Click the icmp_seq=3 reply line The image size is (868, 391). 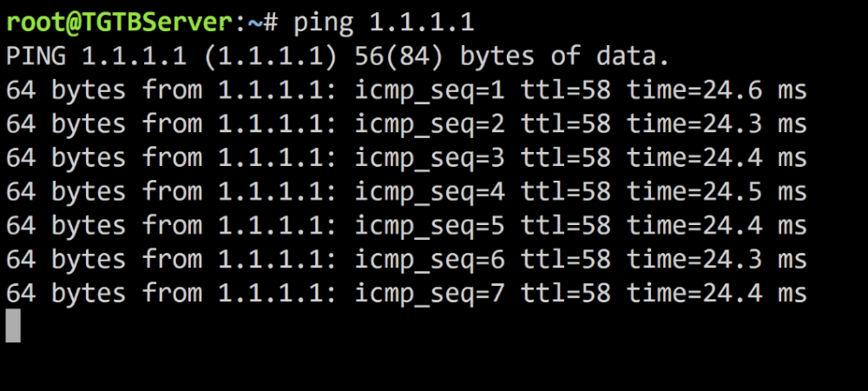406,158
